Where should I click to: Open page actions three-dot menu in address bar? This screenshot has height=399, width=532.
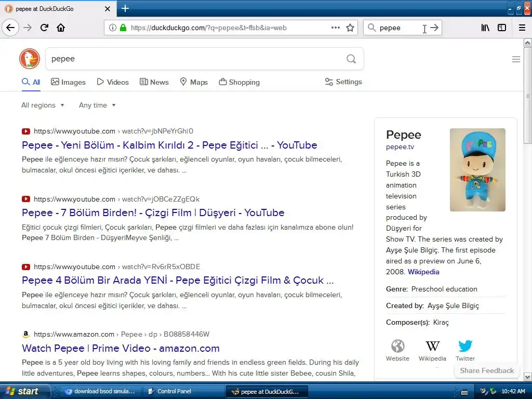click(335, 28)
